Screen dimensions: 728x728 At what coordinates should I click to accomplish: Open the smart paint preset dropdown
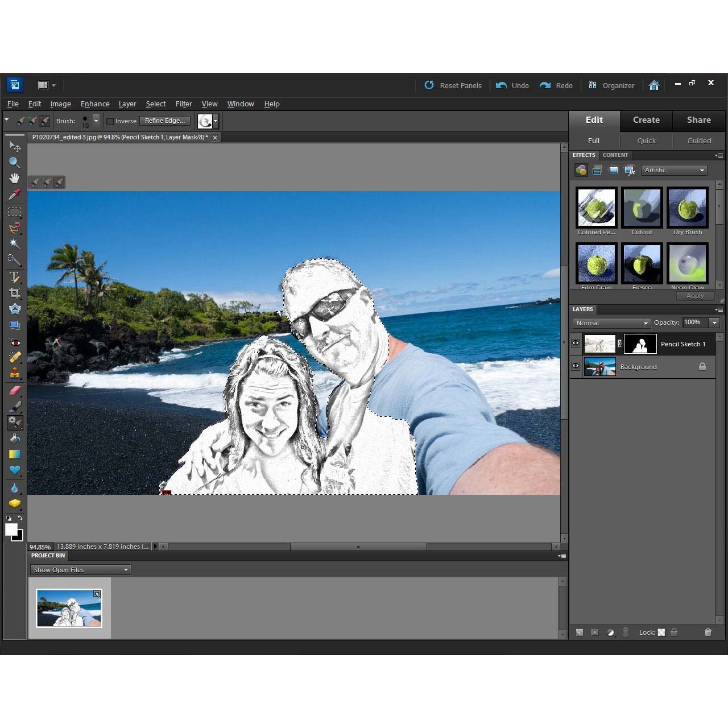(x=216, y=121)
